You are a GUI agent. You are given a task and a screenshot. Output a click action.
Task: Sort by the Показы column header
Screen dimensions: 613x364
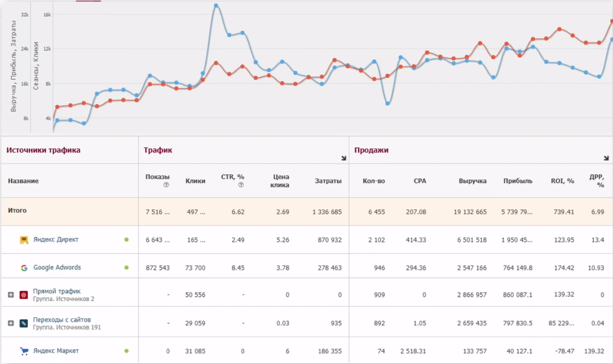(158, 177)
